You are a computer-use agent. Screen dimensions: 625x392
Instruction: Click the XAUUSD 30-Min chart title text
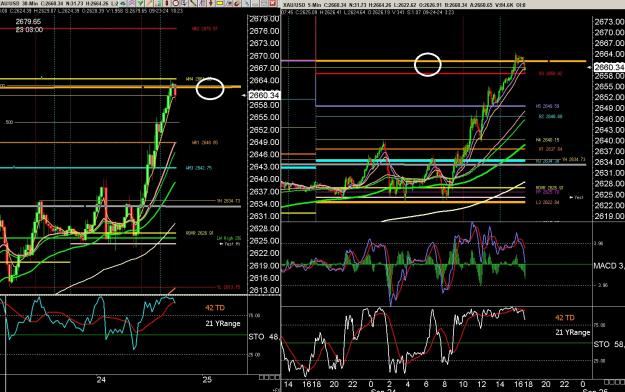[x=19, y=4]
